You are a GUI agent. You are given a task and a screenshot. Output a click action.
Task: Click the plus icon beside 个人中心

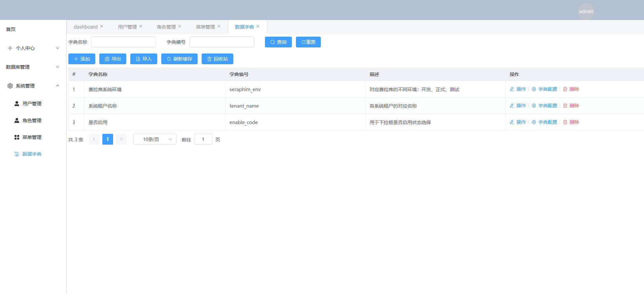coord(10,48)
